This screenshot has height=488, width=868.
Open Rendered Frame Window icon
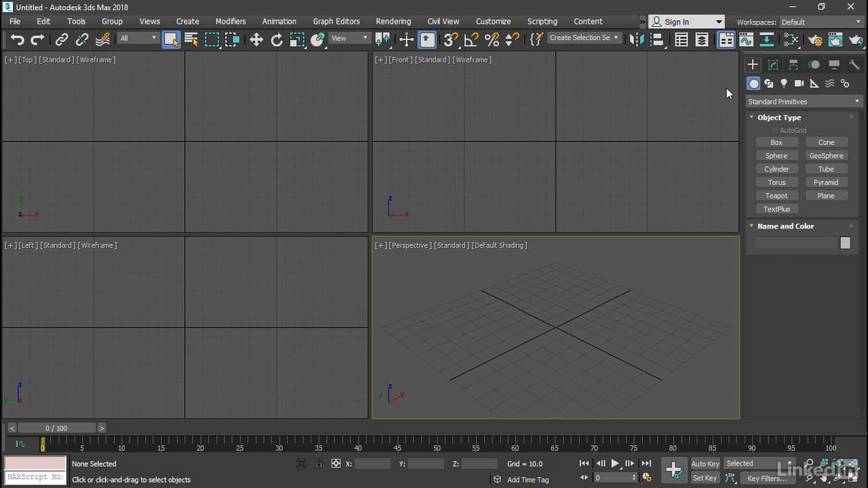coord(835,40)
